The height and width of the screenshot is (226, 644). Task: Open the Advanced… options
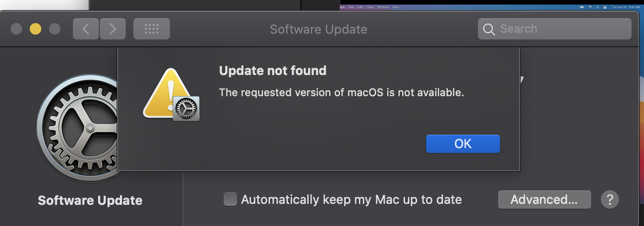pos(544,199)
